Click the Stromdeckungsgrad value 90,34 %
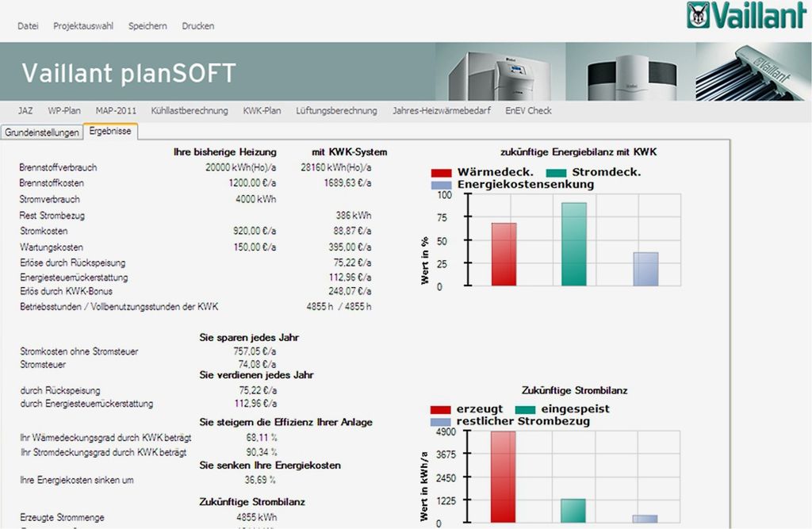 [x=262, y=452]
